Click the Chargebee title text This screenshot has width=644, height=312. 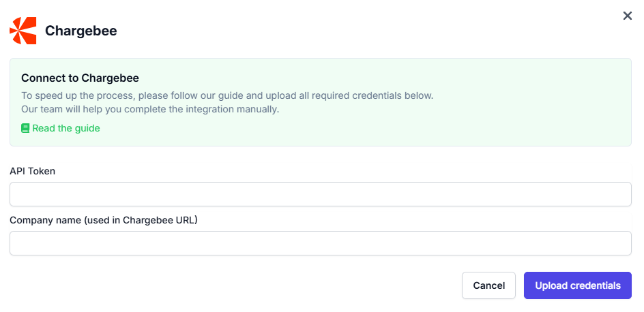80,31
